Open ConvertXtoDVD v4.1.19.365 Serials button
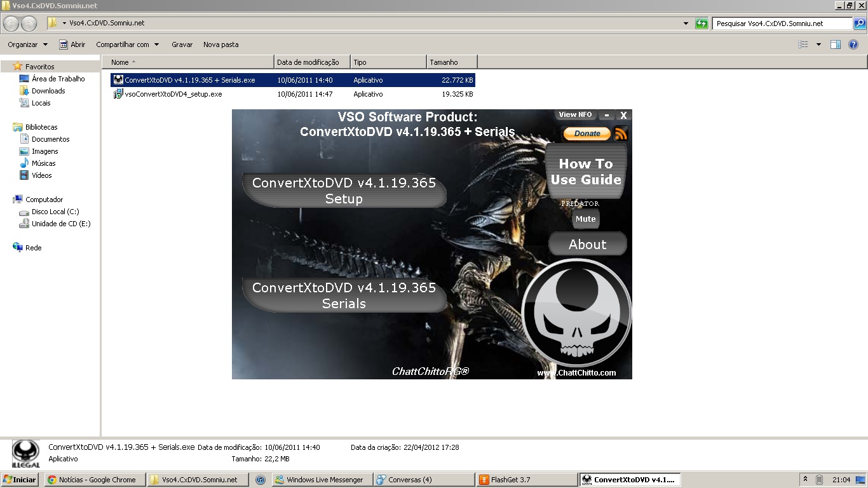 pyautogui.click(x=344, y=295)
